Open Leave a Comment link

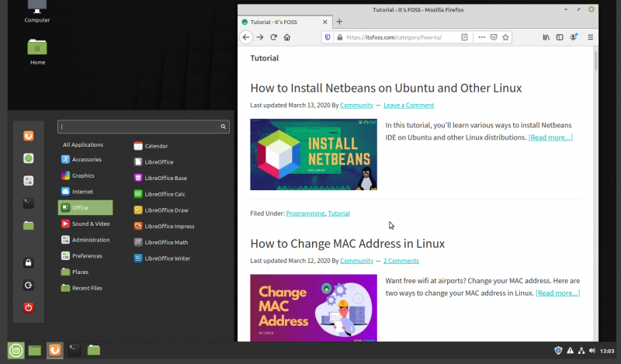pyautogui.click(x=408, y=106)
